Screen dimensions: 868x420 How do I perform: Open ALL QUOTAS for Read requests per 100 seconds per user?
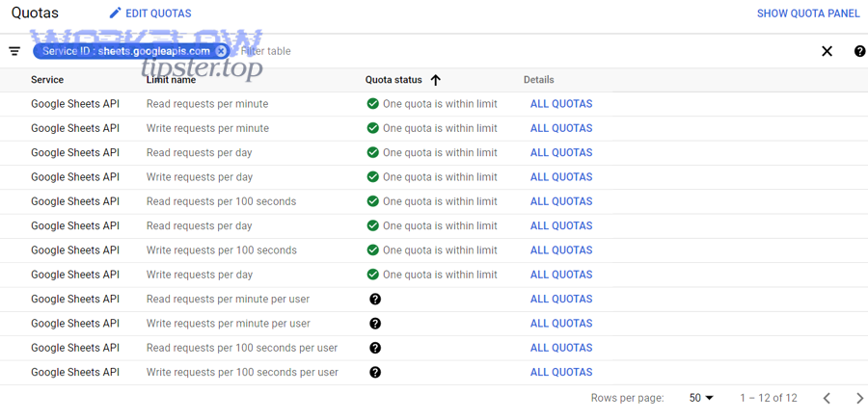click(x=561, y=348)
